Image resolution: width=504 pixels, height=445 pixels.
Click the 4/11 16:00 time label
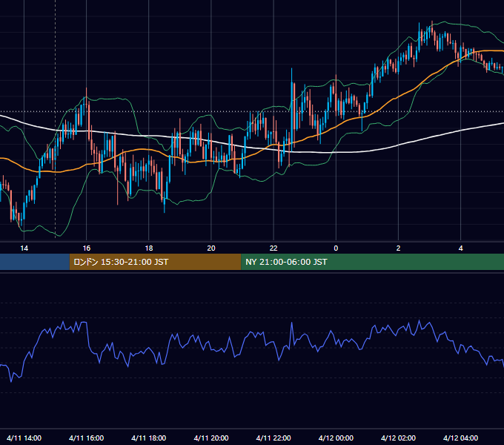[86, 438]
